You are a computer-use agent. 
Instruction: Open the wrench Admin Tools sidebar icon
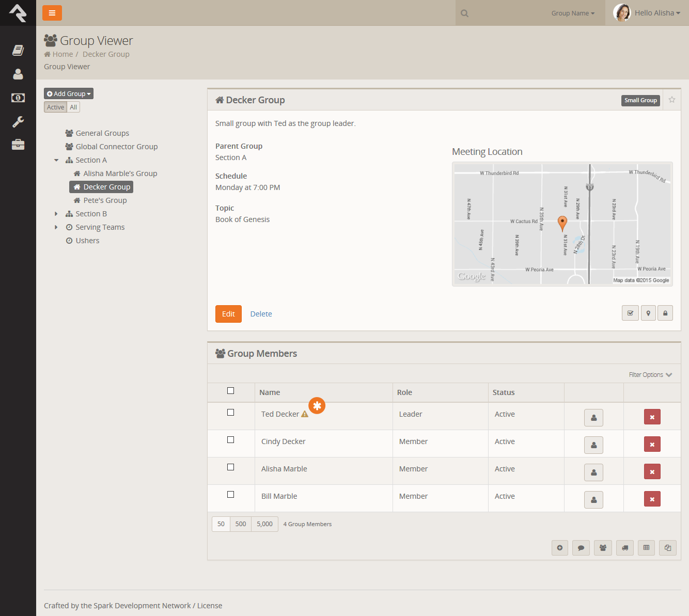(18, 122)
